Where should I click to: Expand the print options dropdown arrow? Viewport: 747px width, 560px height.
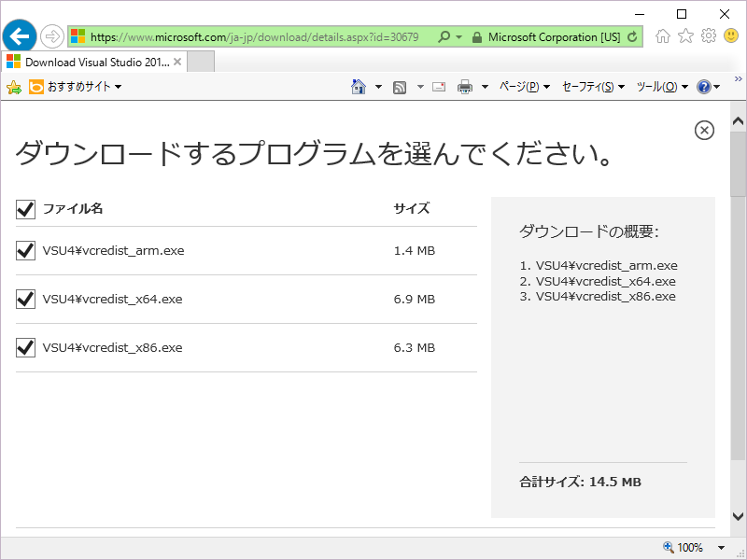coord(485,87)
